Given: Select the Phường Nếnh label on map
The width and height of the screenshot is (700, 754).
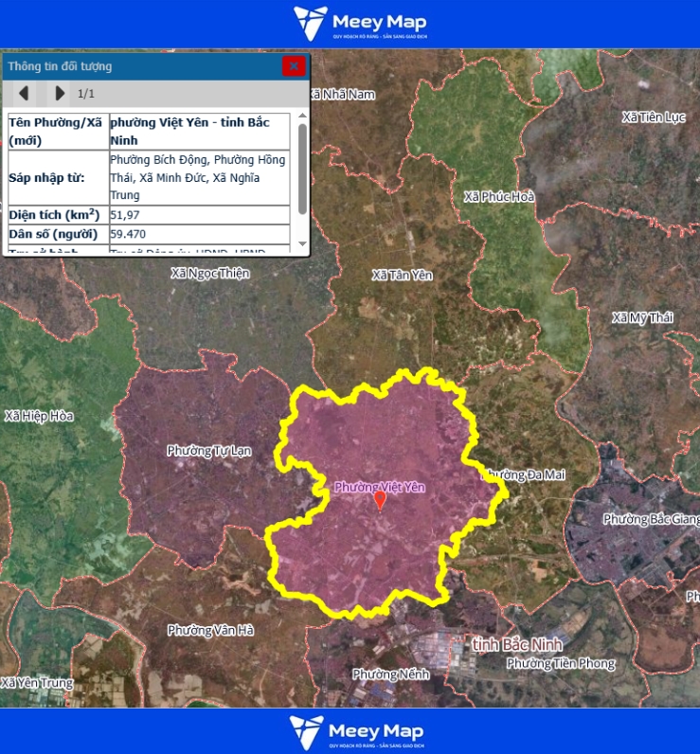Looking at the screenshot, I should (390, 674).
